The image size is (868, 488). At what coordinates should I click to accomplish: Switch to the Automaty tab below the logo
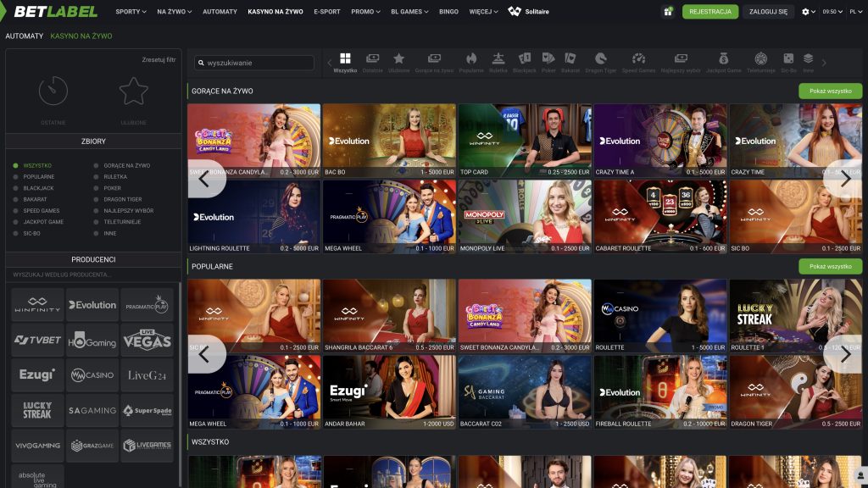pyautogui.click(x=25, y=36)
